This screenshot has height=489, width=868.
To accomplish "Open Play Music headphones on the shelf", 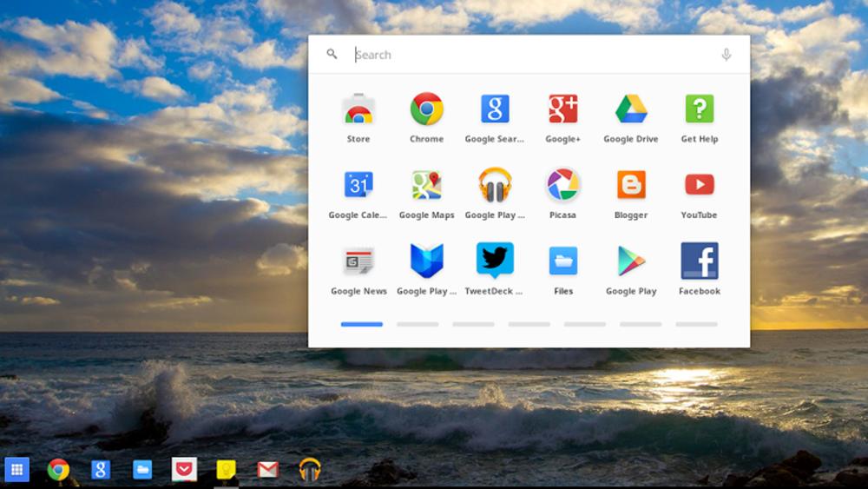I will click(x=310, y=470).
